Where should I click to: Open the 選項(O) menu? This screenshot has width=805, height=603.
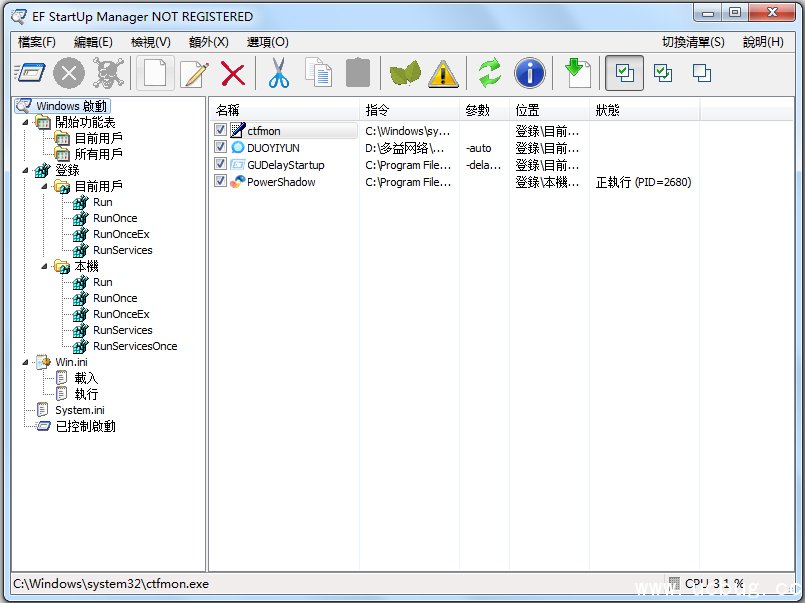point(267,42)
